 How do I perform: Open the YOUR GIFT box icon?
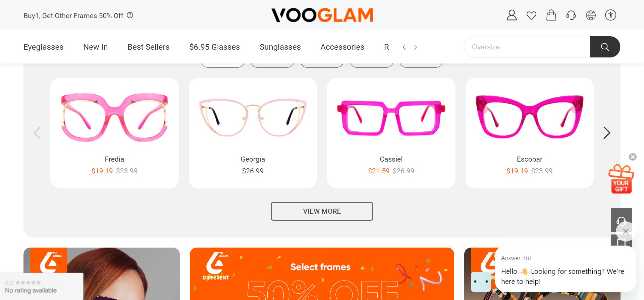[621, 179]
